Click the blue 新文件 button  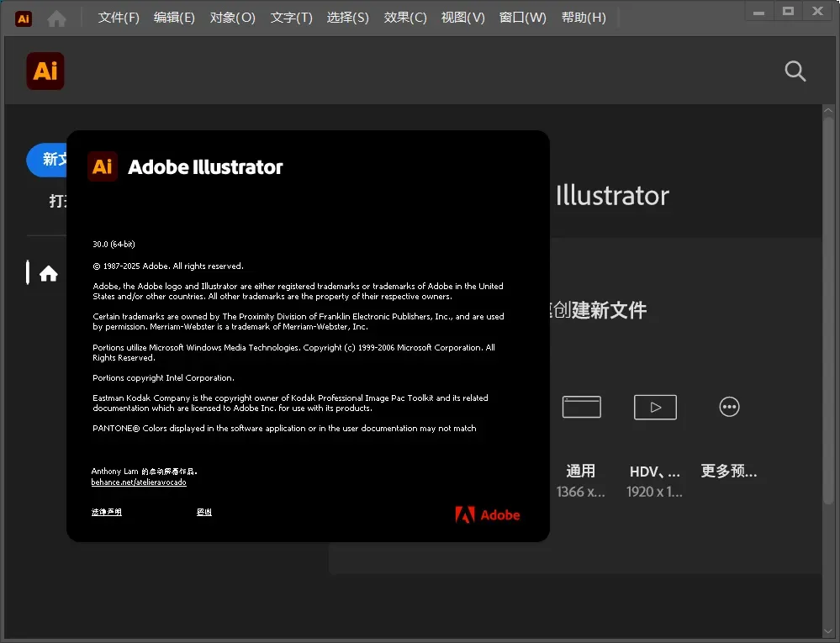47,160
